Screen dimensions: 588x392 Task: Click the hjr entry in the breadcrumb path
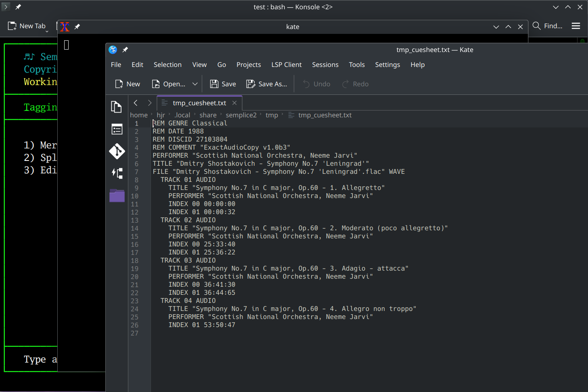(x=161, y=115)
